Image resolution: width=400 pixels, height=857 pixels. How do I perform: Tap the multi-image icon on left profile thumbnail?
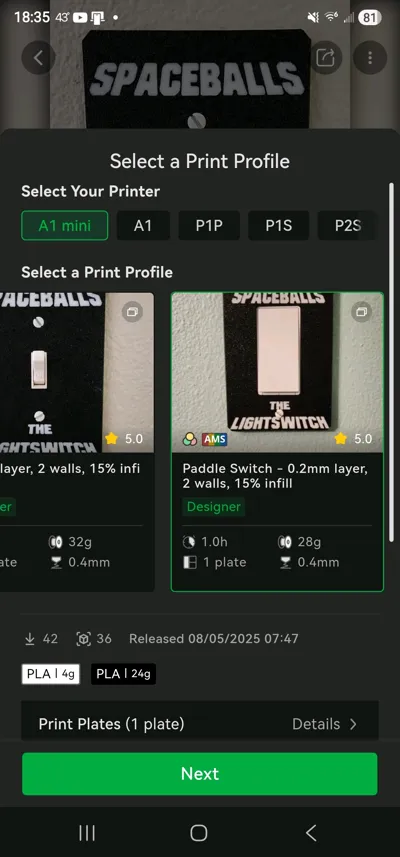tap(132, 312)
